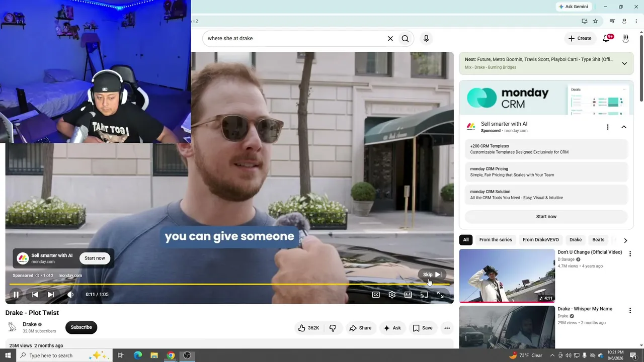The image size is (644, 362).
Task: Open options for the monday.com sponsored ad
Action: [607, 127]
